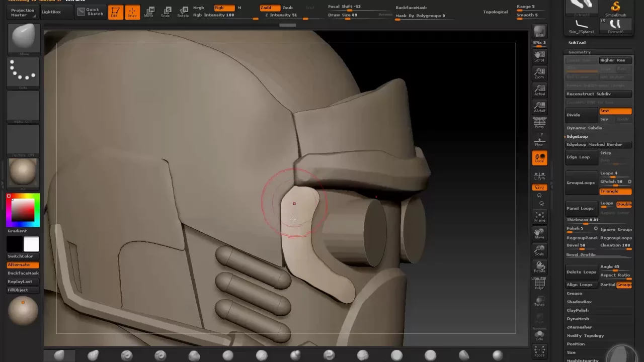Expand the DynaMesh subsection
The width and height of the screenshot is (644, 362).
point(578,319)
